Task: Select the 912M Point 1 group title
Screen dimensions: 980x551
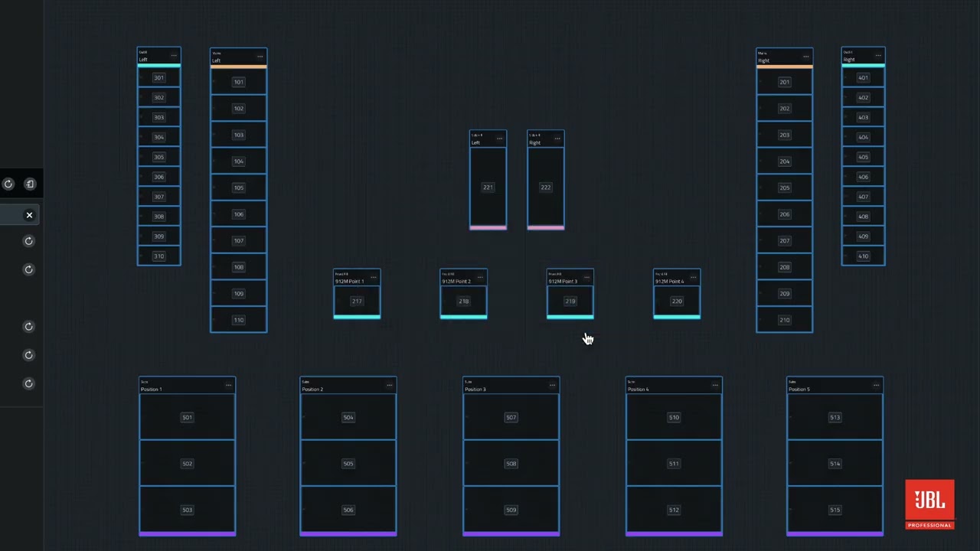Action: pyautogui.click(x=349, y=282)
